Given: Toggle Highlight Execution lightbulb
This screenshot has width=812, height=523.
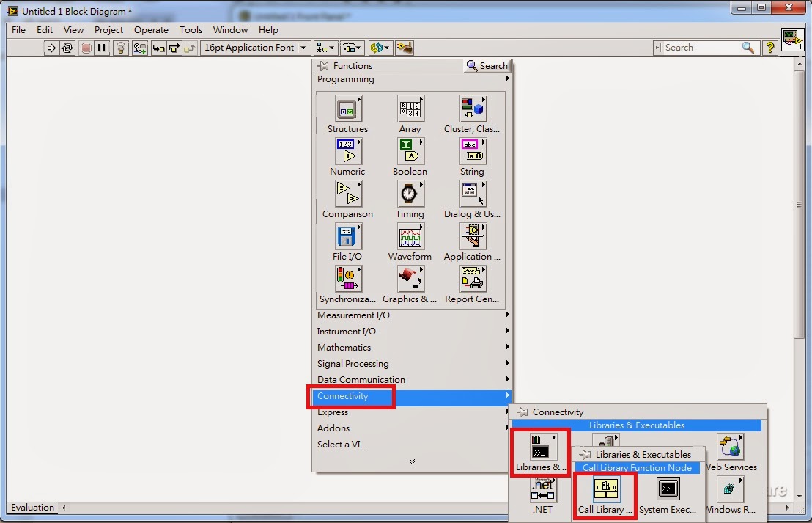Looking at the screenshot, I should click(121, 48).
